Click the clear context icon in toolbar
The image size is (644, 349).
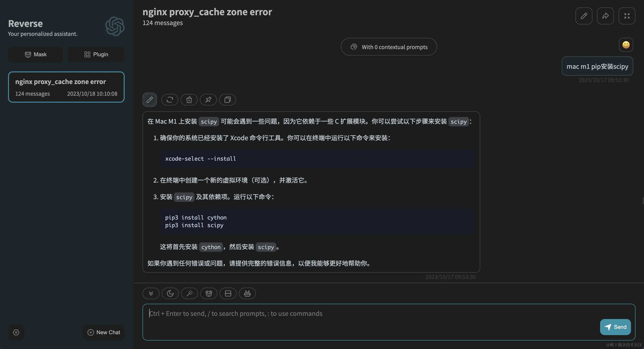coord(228,293)
